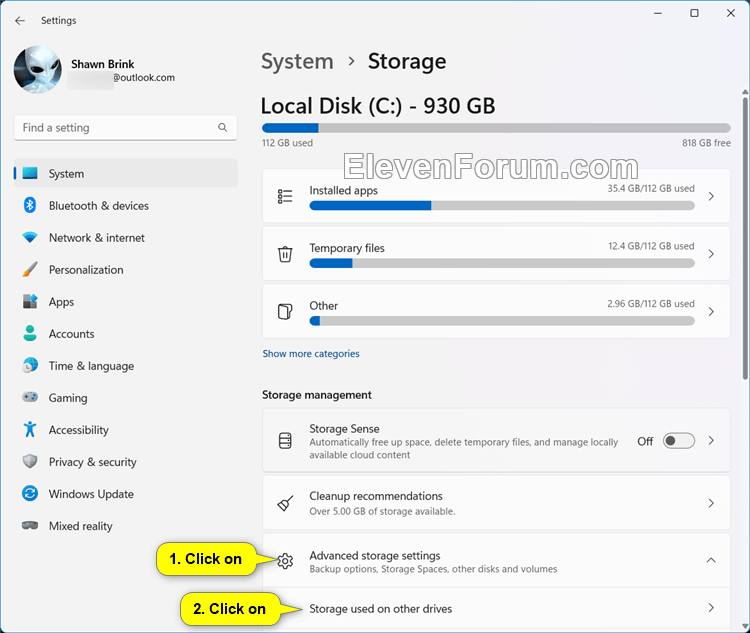Click the Installed apps list icon
750x633 pixels.
coord(285,196)
